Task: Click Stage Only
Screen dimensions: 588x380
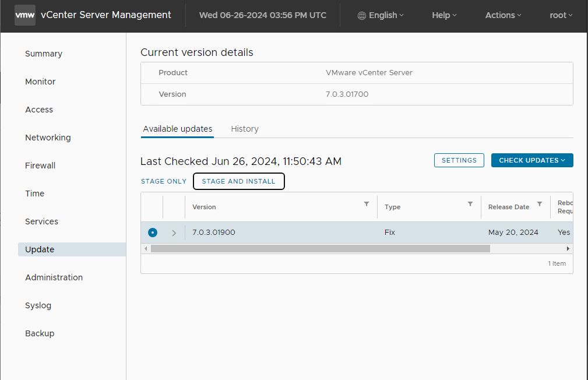Action: pos(164,181)
